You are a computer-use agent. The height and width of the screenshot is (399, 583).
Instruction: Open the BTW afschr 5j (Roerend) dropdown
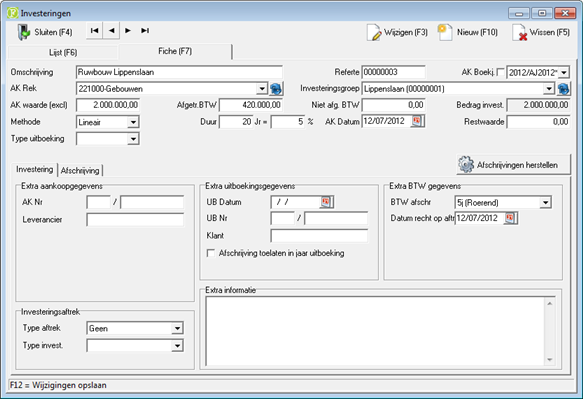(545, 203)
